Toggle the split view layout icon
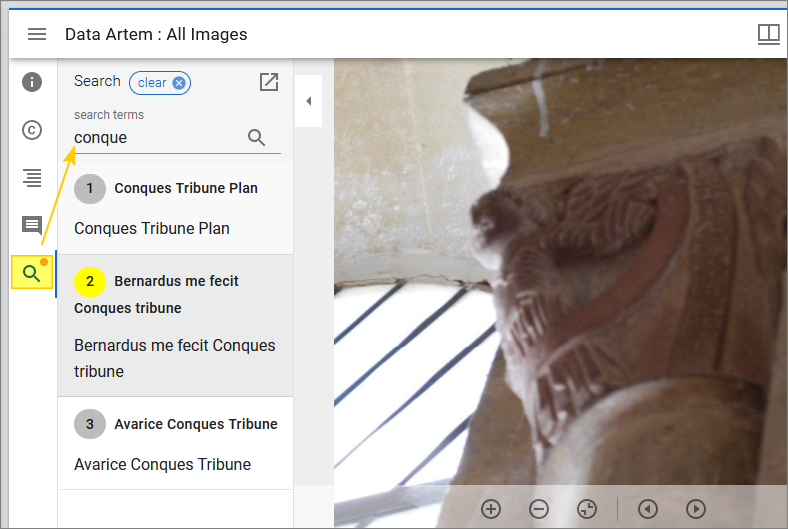 click(x=768, y=34)
